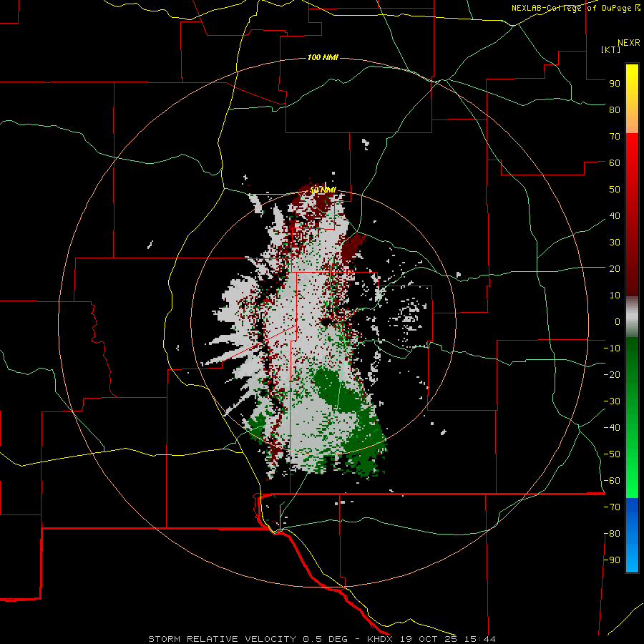
Task: Click the -50 value on velocity scale
Action: click(612, 454)
